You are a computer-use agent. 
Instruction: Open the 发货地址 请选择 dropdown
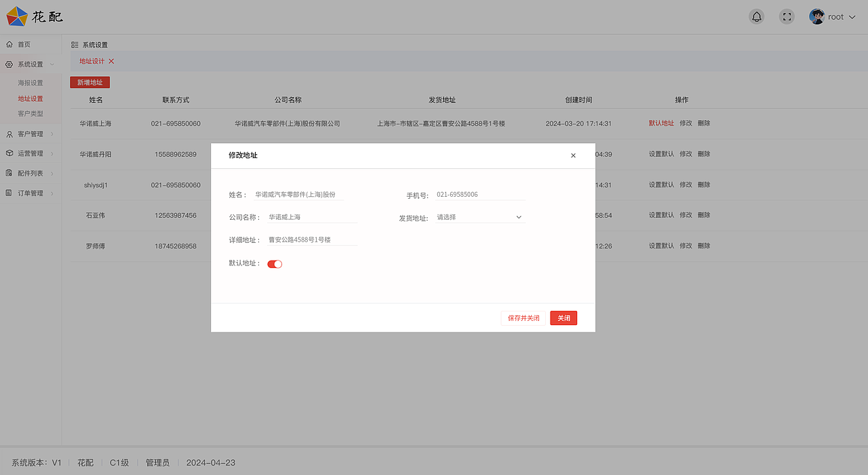(x=479, y=216)
